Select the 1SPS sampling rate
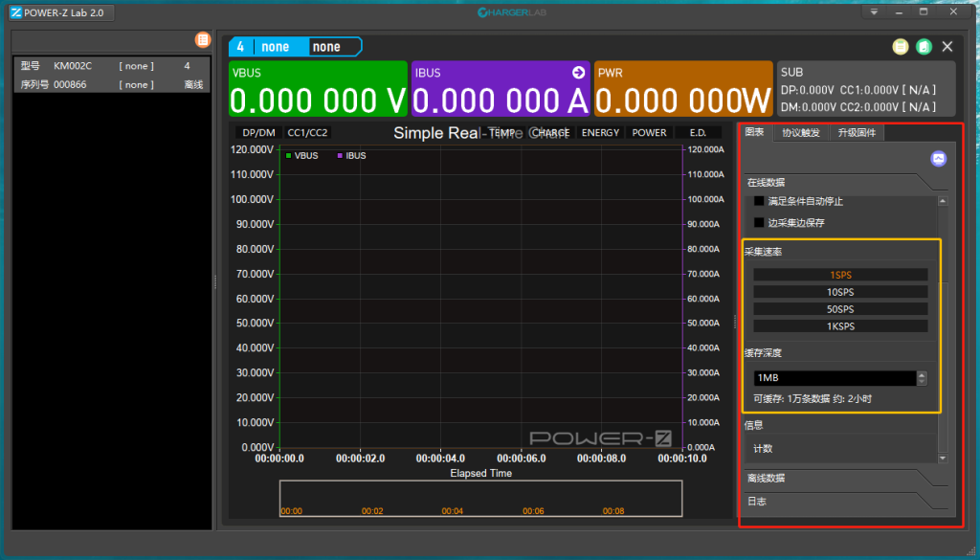Screen dimensions: 980x560 (x=840, y=275)
